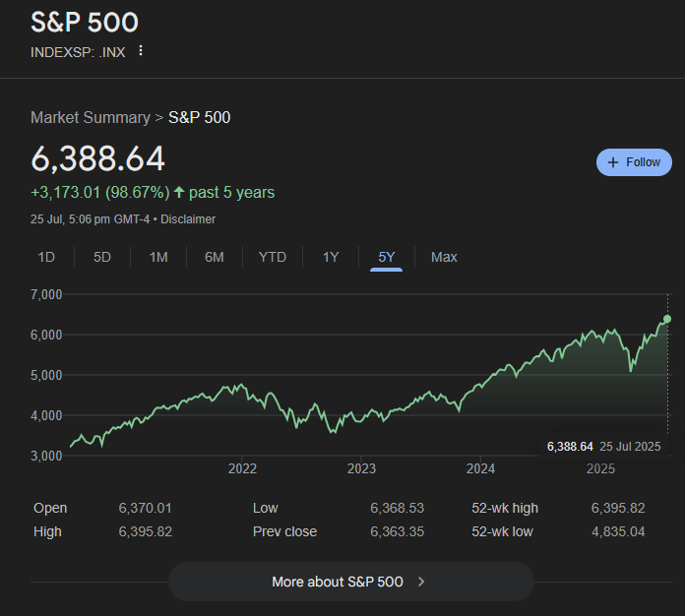Click the Open value 6,370.01

[x=145, y=508]
